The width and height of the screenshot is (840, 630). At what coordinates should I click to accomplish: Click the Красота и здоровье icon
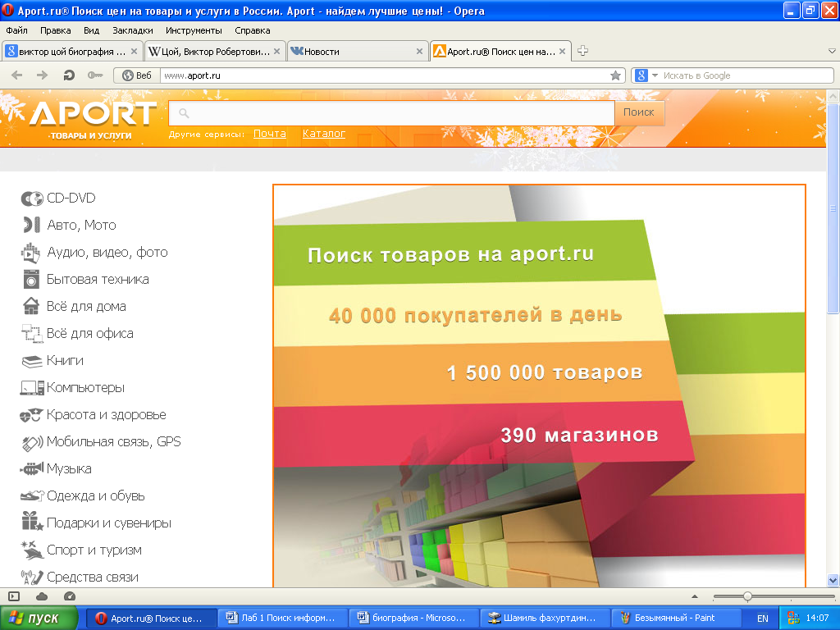click(x=30, y=415)
